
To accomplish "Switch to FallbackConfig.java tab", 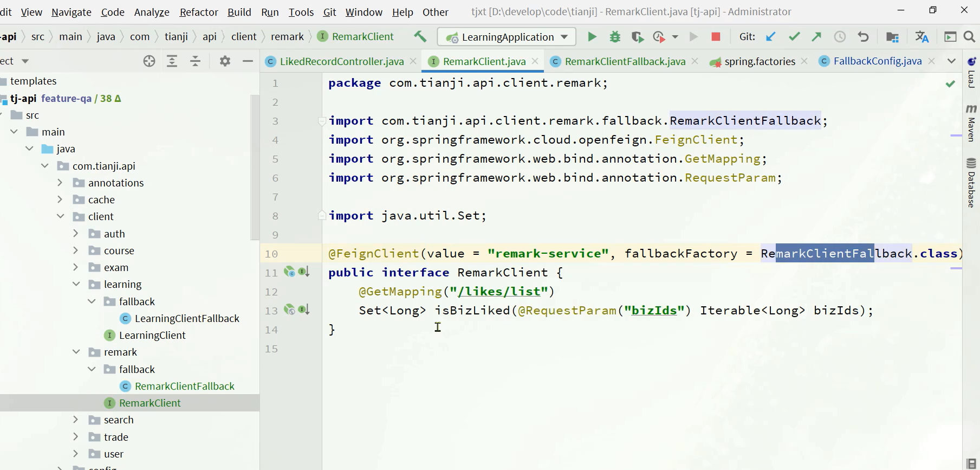I will 878,61.
